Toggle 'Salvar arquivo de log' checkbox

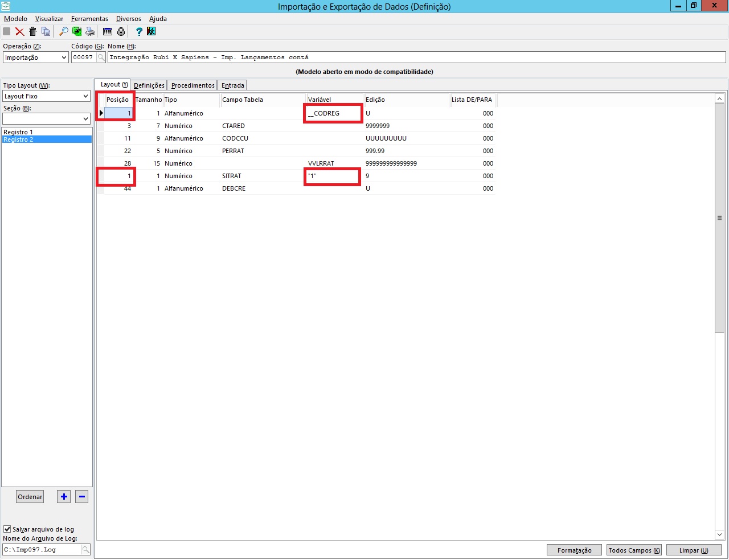[x=7, y=529]
